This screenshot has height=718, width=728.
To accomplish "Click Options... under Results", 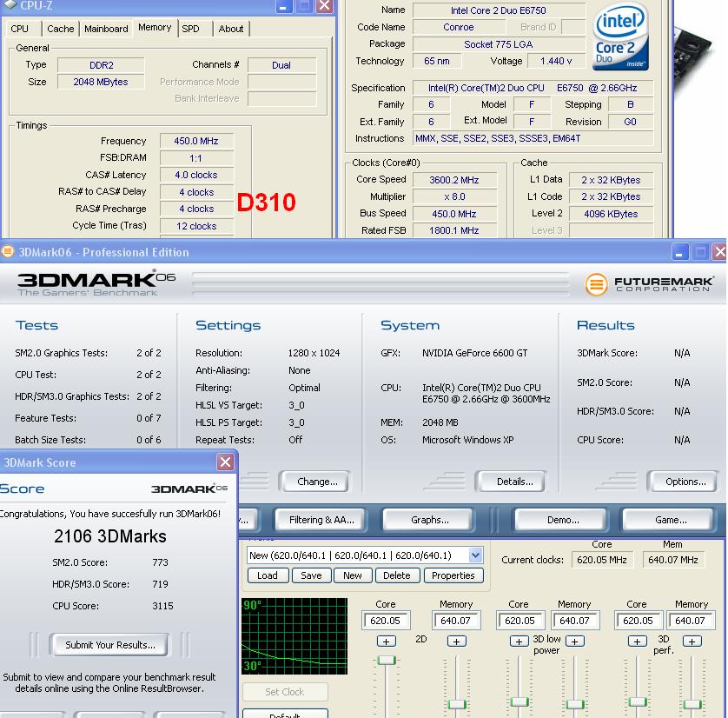I will [x=685, y=482].
